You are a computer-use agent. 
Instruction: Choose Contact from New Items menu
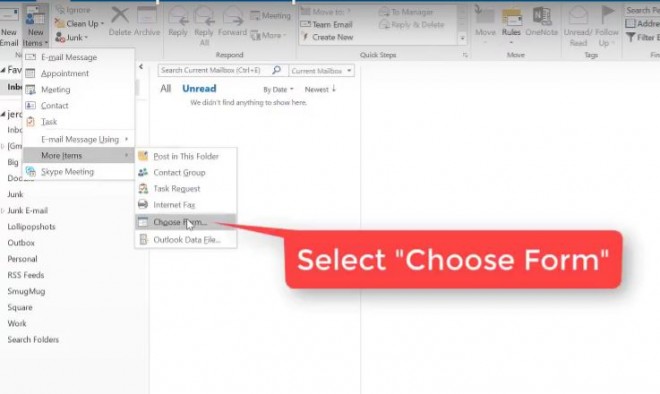click(79, 105)
